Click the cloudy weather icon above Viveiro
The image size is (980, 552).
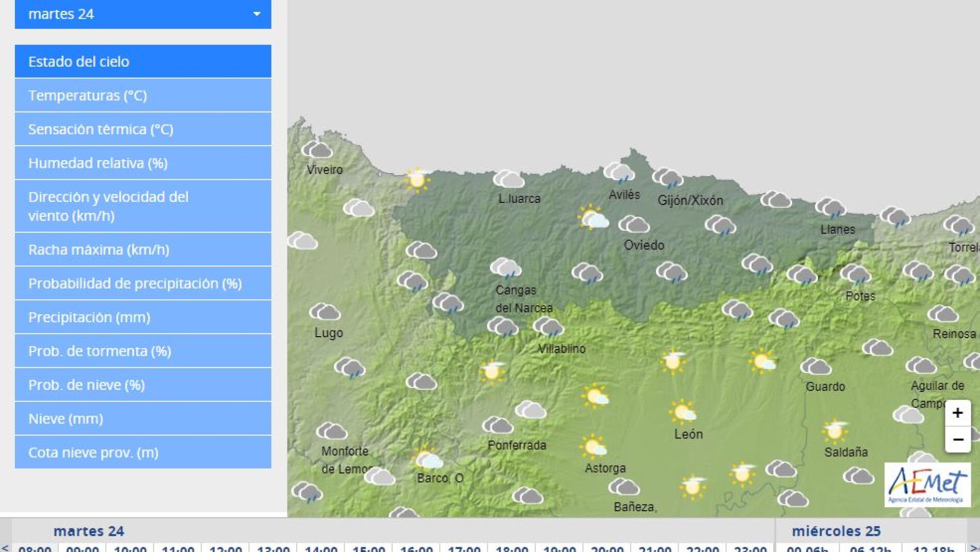pyautogui.click(x=317, y=150)
